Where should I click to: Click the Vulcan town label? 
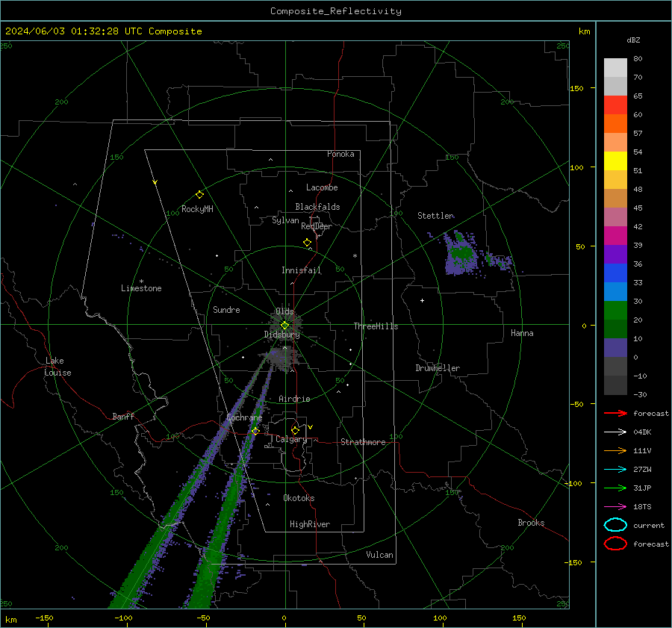pyautogui.click(x=379, y=555)
